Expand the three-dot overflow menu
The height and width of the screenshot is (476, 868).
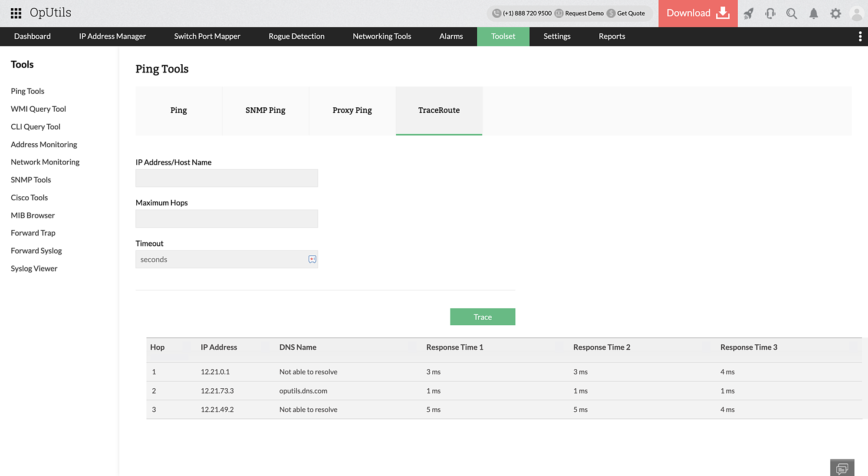coord(860,36)
